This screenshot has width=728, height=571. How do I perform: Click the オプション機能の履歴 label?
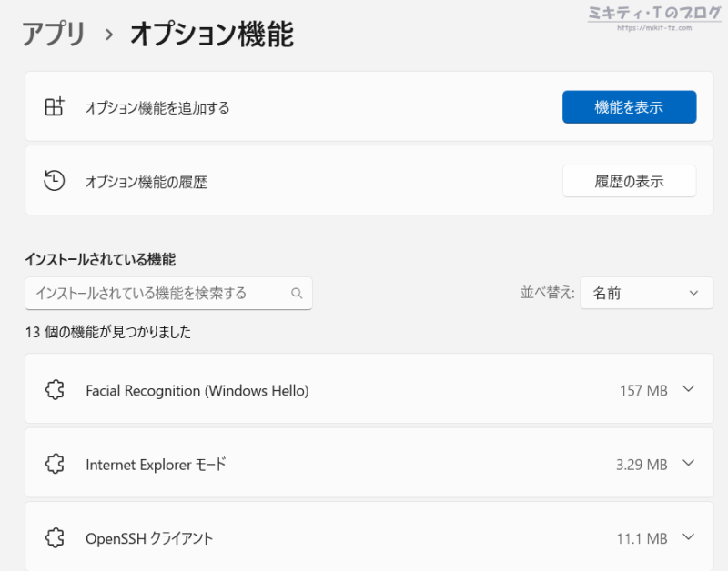point(147,182)
